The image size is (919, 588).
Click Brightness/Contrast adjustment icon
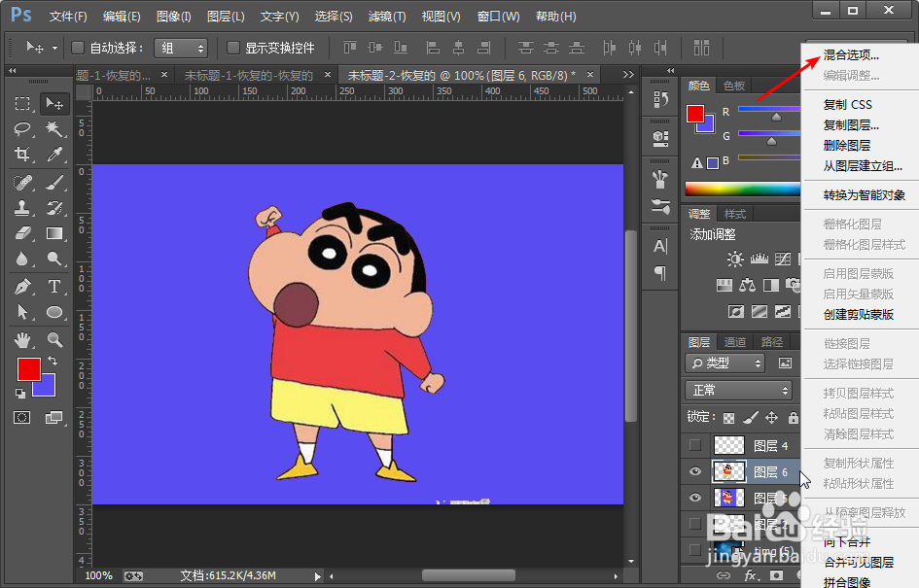[x=735, y=259]
